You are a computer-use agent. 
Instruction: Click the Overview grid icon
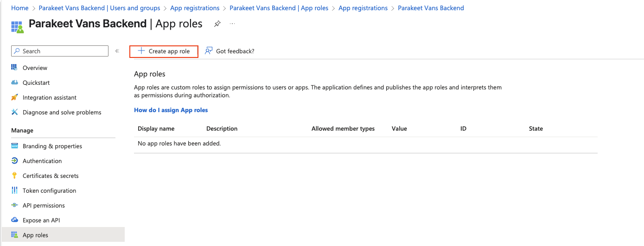[x=14, y=68]
